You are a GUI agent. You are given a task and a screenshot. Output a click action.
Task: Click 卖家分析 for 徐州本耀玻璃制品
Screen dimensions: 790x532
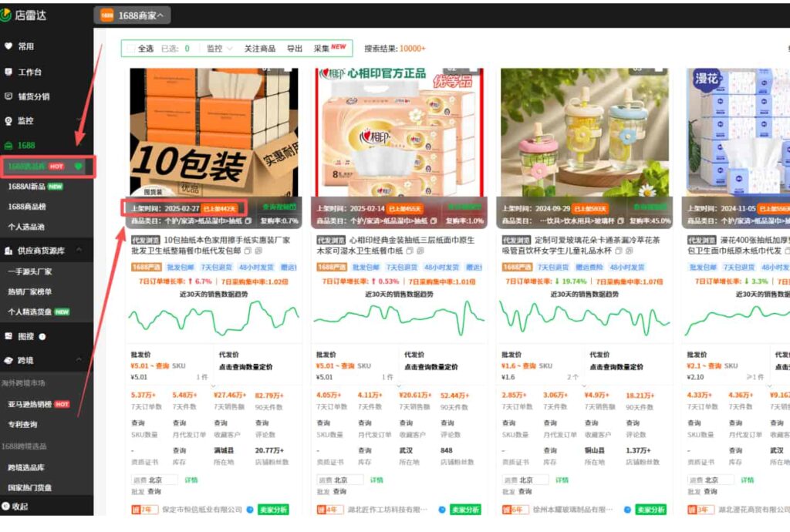650,510
